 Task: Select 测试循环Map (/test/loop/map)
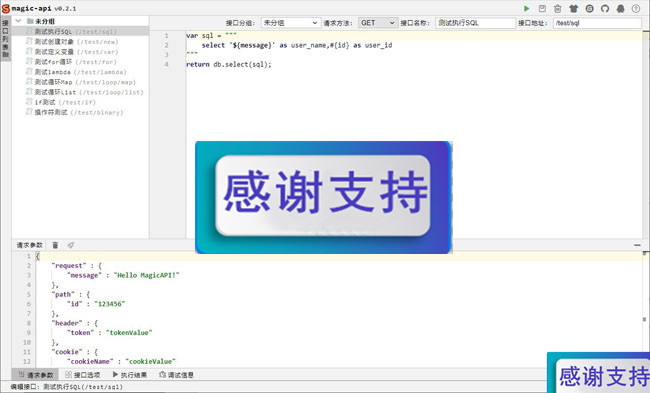(x=80, y=82)
